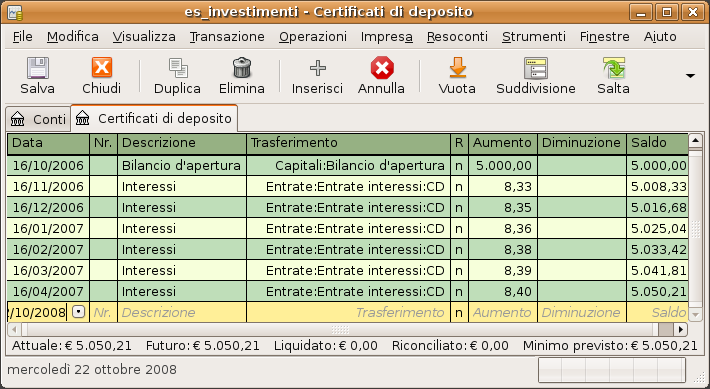Select the Certificati di deposito tab
This screenshot has height=389, width=710.
(x=154, y=118)
